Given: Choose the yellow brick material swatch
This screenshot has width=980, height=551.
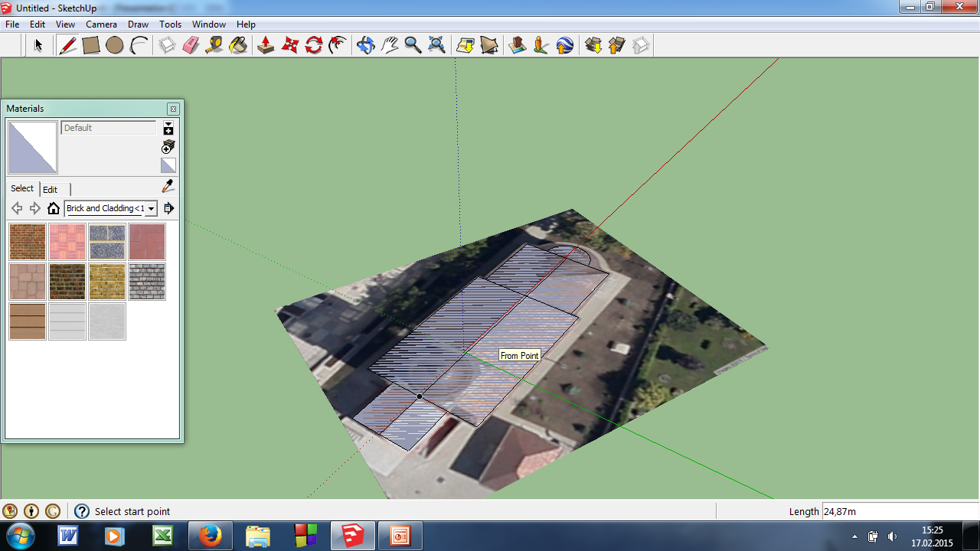Looking at the screenshot, I should click(107, 282).
